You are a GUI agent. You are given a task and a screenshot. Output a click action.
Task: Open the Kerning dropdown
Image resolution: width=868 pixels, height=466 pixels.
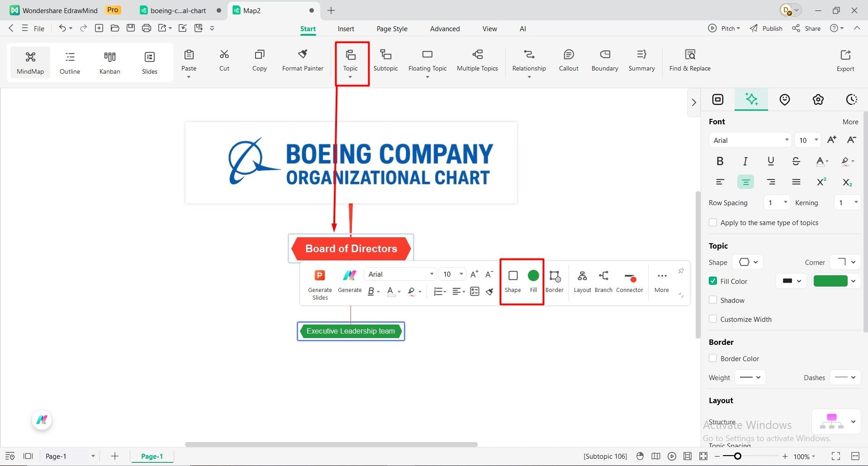(x=848, y=202)
